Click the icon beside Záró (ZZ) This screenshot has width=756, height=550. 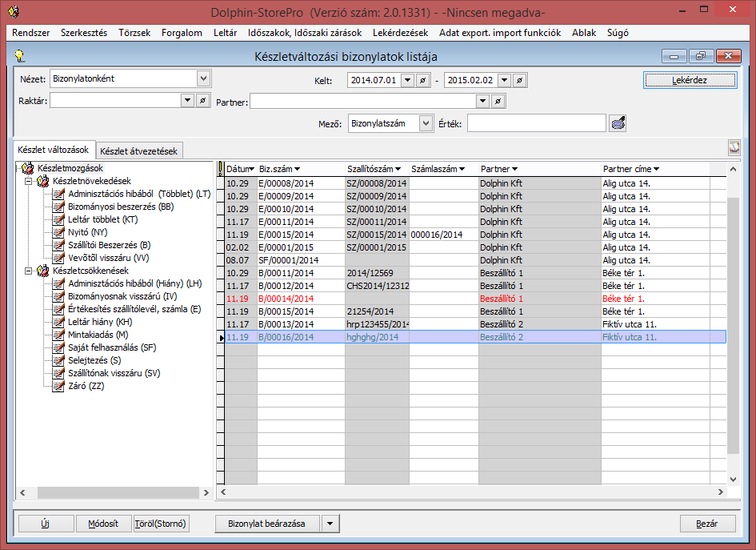tap(58, 386)
